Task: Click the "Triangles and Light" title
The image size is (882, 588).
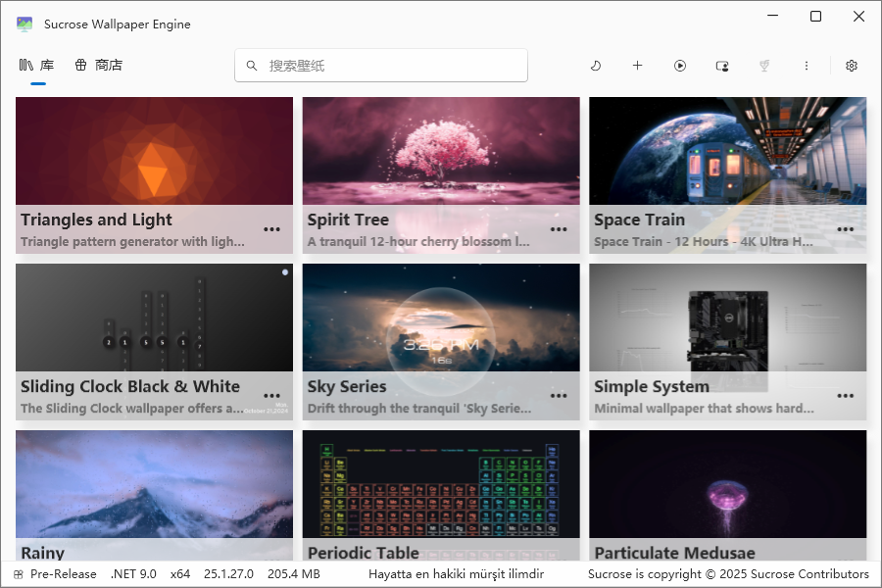Action: (96, 220)
